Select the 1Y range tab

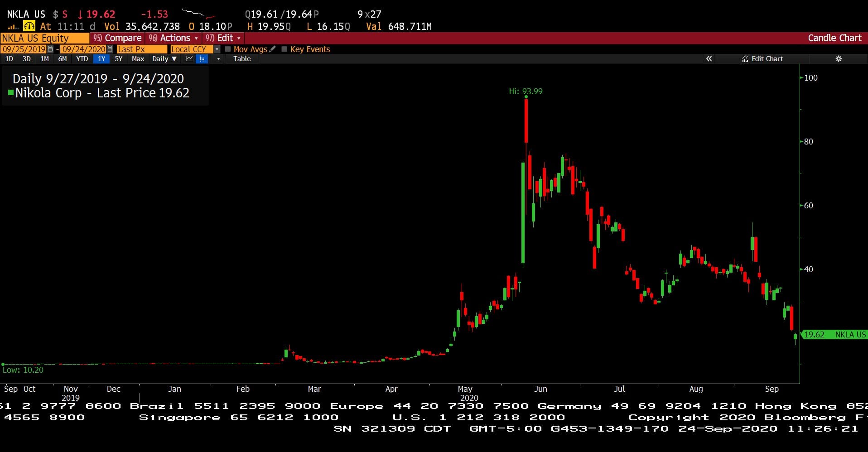coord(101,59)
